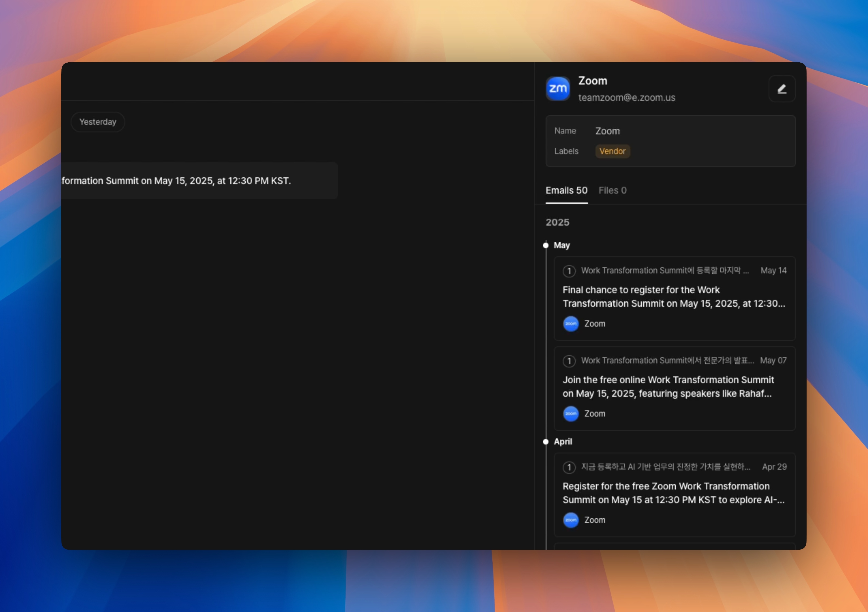
Task: Click the teamzoom@e.zoom.us email address
Action: (x=626, y=98)
